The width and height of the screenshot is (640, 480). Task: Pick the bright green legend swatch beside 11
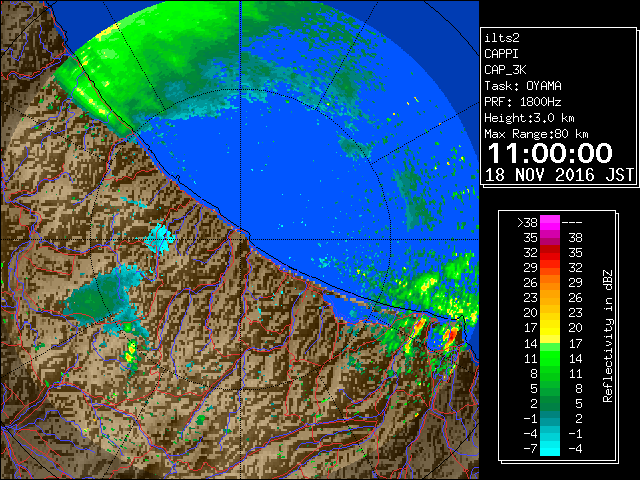pos(550,358)
